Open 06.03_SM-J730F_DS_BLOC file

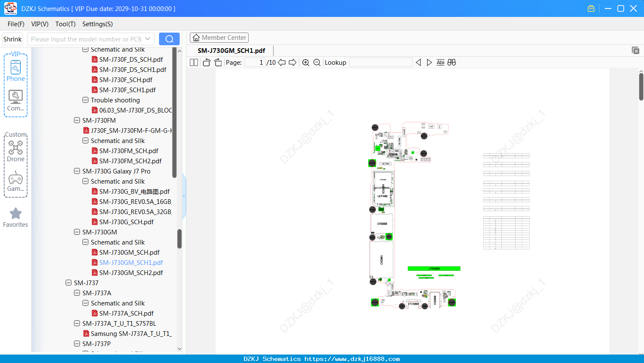132,110
